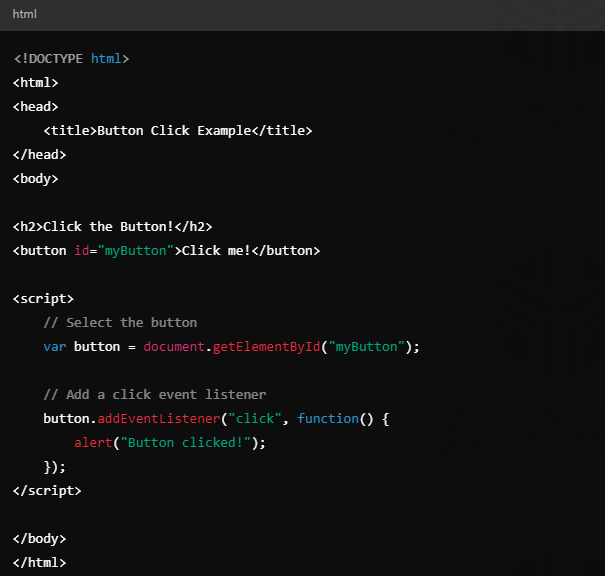The height and width of the screenshot is (576, 605).
Task: Click the 'button.addEventListener' line
Action: (216, 419)
